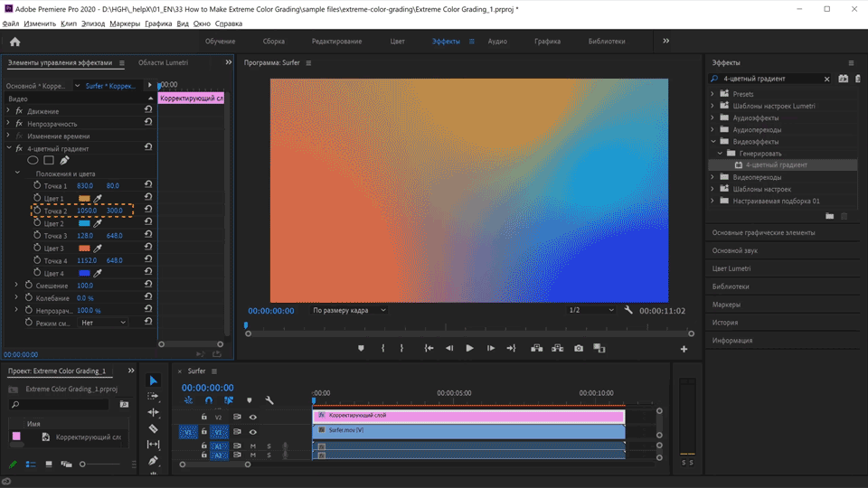Open timeline wrench display settings
This screenshot has height=488, width=868.
pos(269,400)
